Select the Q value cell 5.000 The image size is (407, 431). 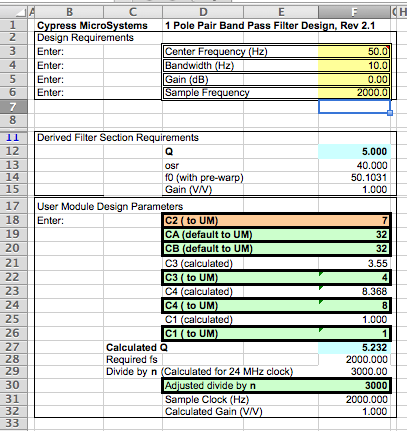tap(354, 151)
